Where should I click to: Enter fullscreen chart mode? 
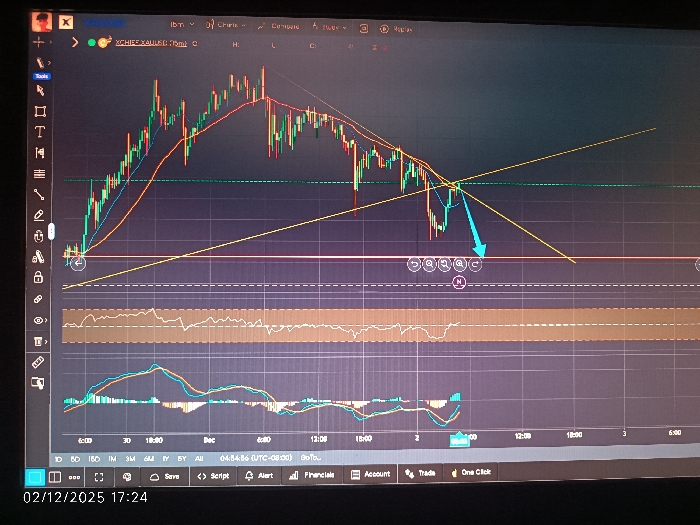(x=99, y=477)
